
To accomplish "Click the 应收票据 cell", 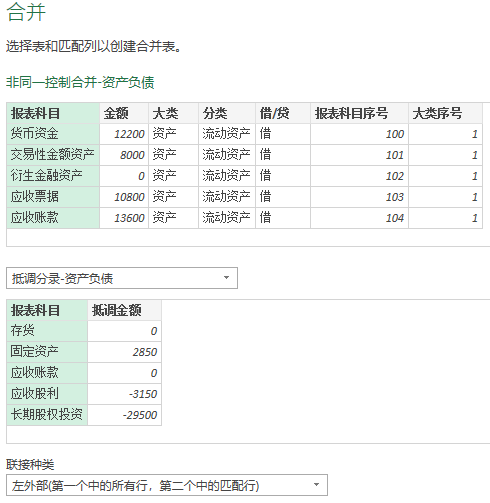I will [53, 197].
